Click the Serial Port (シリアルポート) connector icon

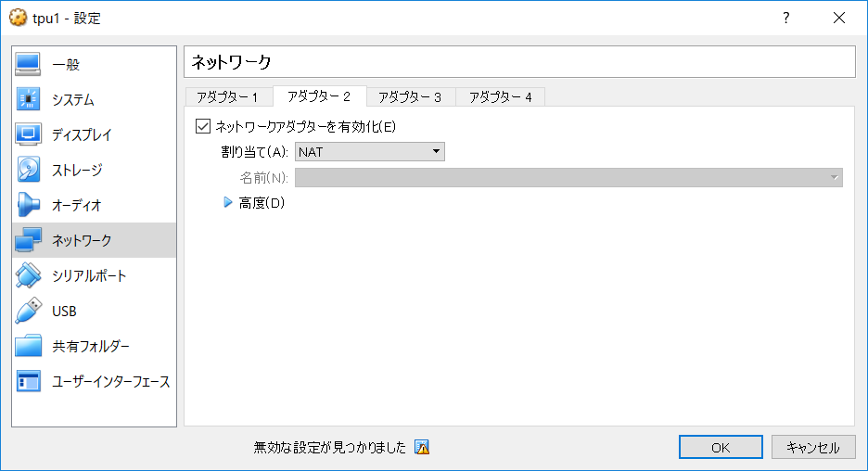tap(29, 275)
